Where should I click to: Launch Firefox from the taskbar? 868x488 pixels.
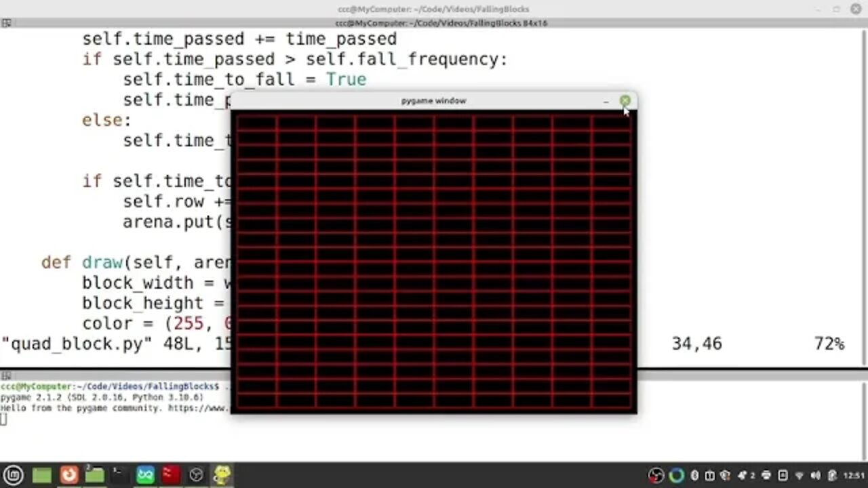[69, 475]
